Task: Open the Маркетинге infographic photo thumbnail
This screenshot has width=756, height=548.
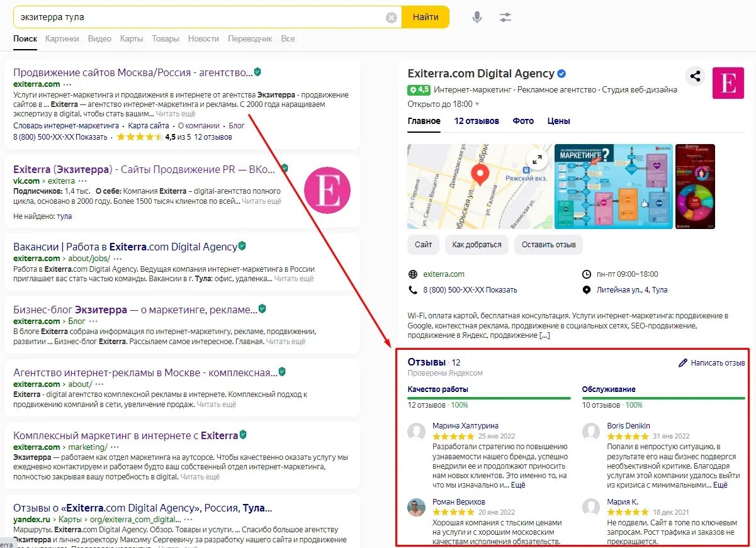Action: point(613,186)
